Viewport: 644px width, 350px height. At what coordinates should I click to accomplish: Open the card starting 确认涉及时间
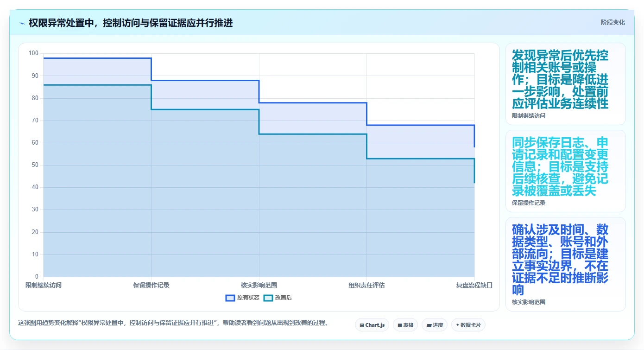click(566, 264)
